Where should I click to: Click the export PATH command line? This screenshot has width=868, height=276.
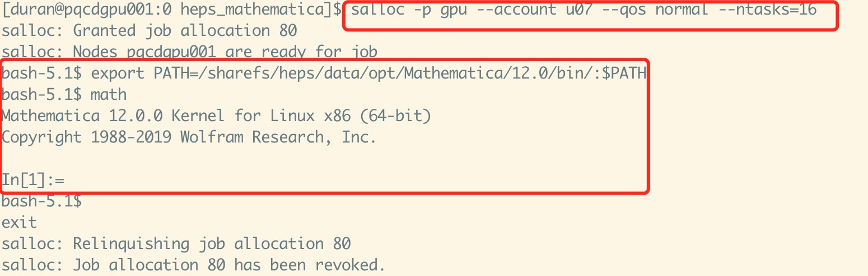(324, 73)
